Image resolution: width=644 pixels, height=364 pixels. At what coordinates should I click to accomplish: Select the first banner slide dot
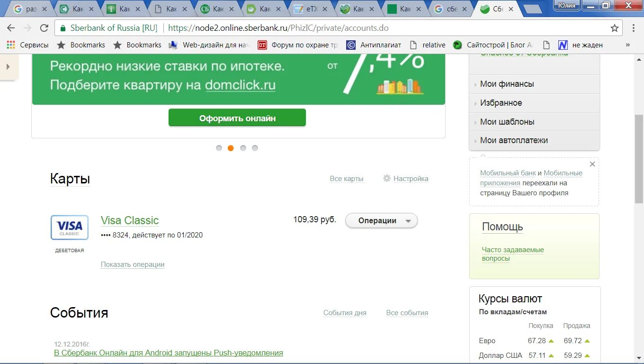pyautogui.click(x=219, y=148)
